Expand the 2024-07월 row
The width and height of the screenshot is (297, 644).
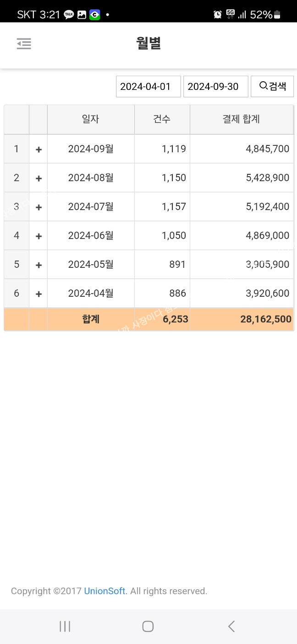[x=38, y=207]
